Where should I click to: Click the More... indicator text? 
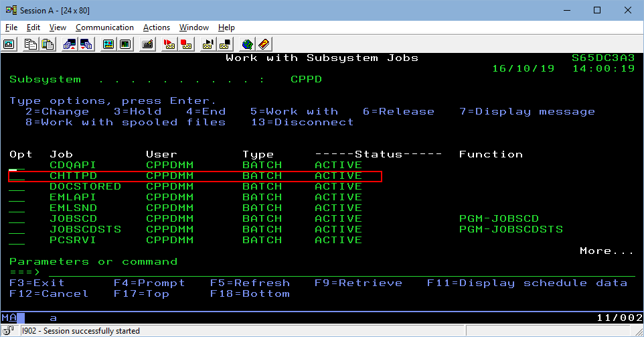(607, 251)
